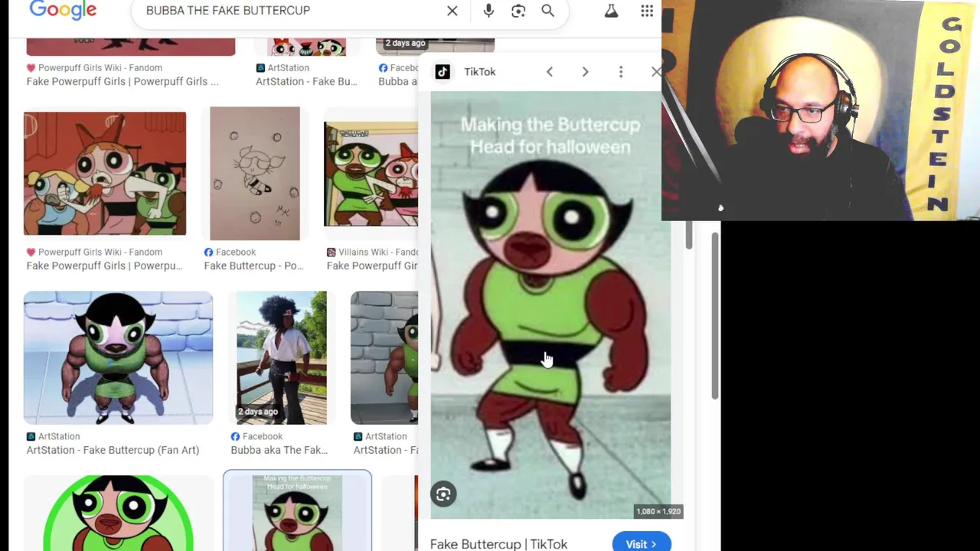Image resolution: width=980 pixels, height=551 pixels.
Task: Open 'Fake Powerpuff Girls | Powerpu...' caption link
Action: coord(105,266)
